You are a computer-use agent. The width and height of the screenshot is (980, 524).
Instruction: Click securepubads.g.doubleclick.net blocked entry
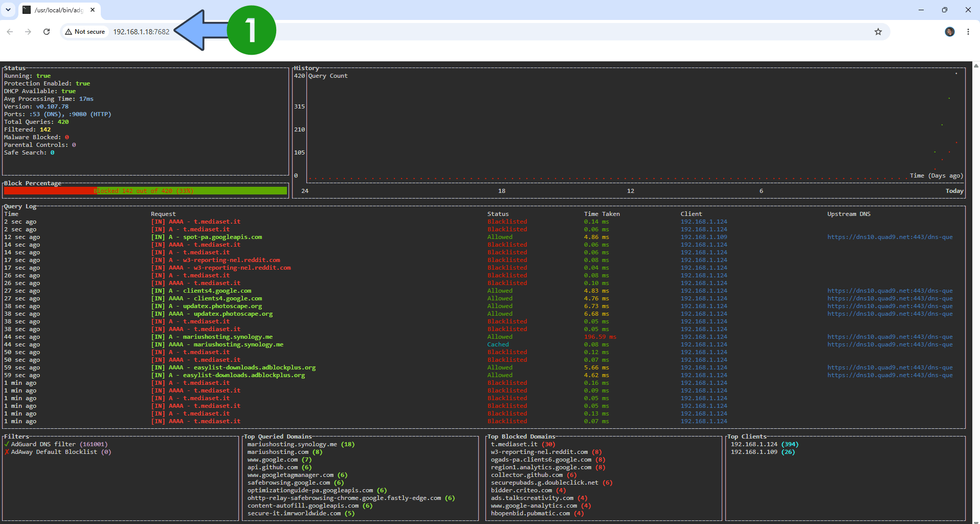551,483
